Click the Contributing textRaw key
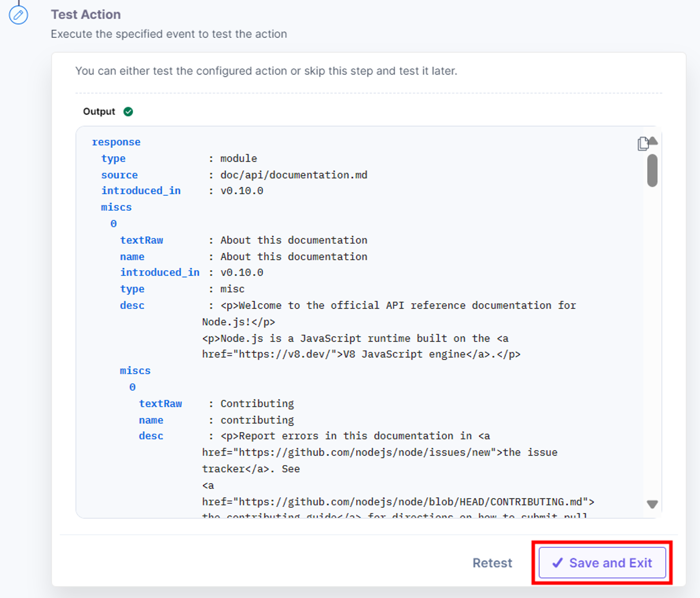 click(160, 403)
